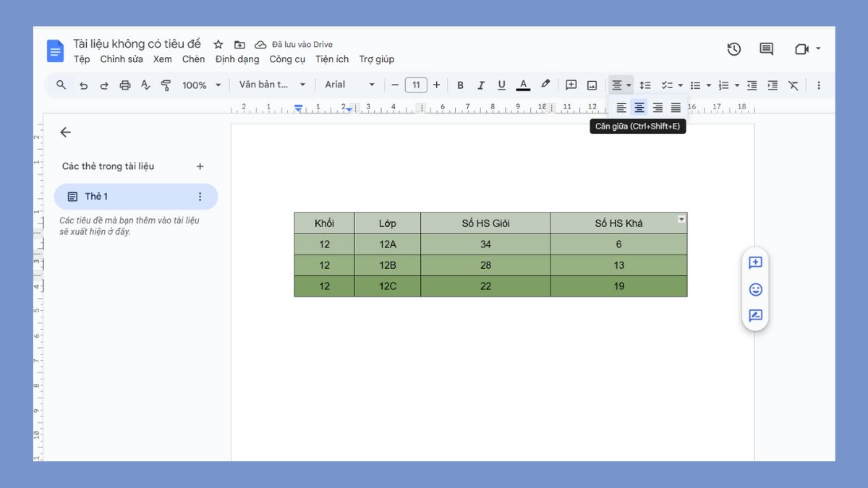Toggle Bold formatting
Screen dimensions: 868x488
[460, 85]
